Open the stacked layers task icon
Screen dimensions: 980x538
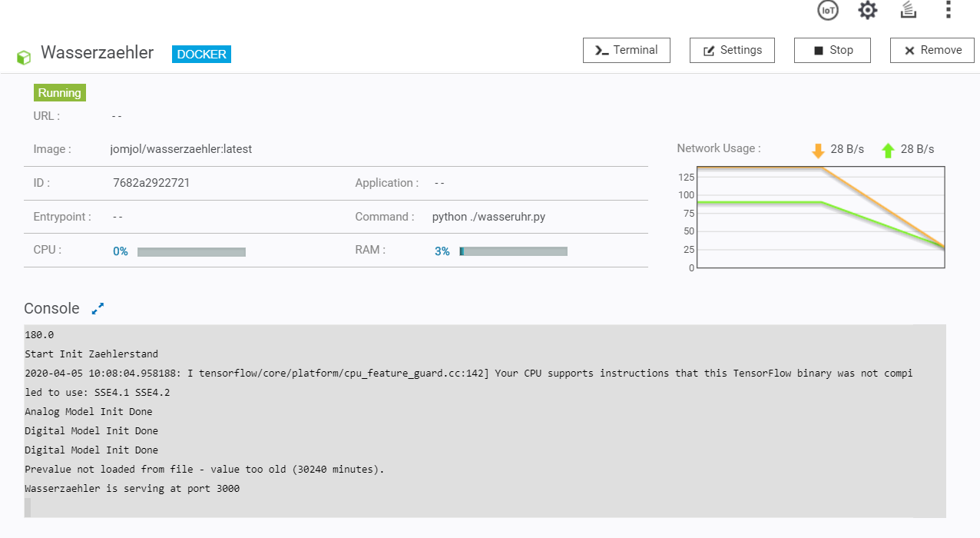(908, 10)
